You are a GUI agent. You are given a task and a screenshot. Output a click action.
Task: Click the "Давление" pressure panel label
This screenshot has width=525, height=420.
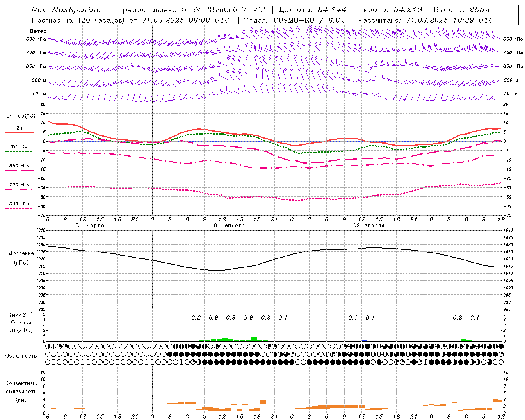pyautogui.click(x=21, y=253)
